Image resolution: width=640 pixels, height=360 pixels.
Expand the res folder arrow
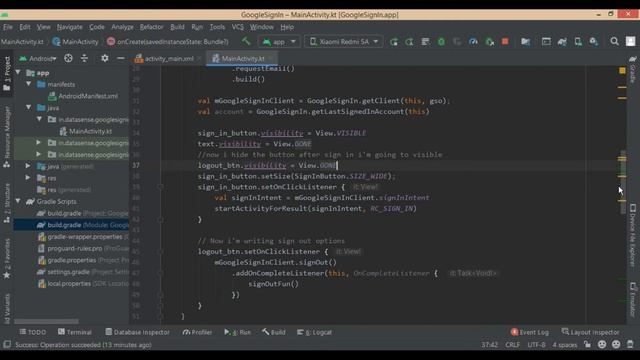tap(28, 178)
